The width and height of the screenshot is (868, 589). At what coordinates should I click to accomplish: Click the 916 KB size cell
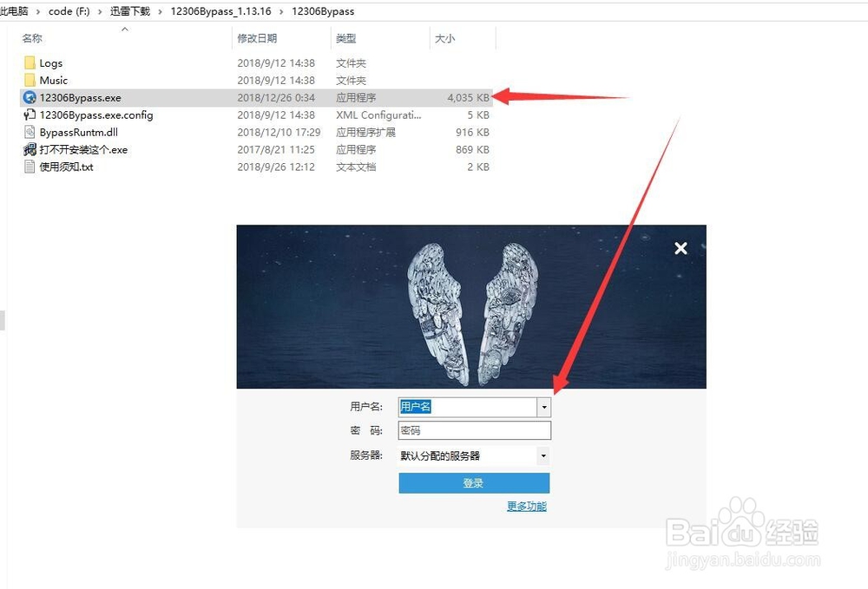[472, 132]
